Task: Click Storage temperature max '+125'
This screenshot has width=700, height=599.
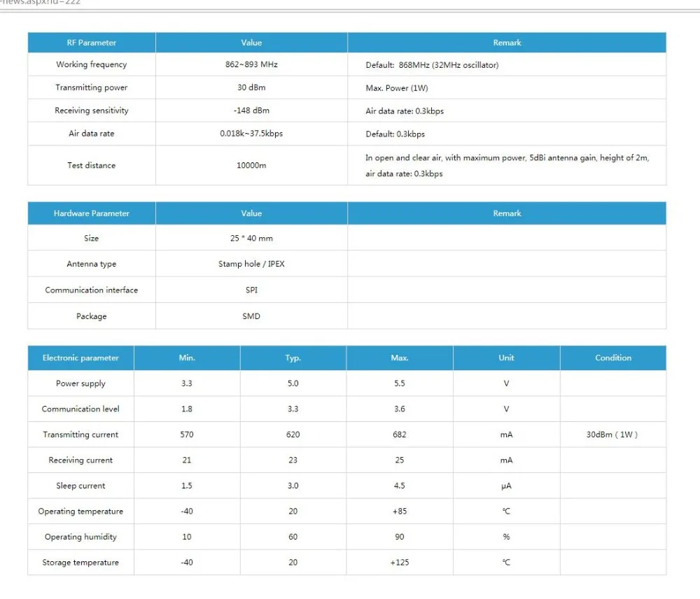Action: (400, 563)
